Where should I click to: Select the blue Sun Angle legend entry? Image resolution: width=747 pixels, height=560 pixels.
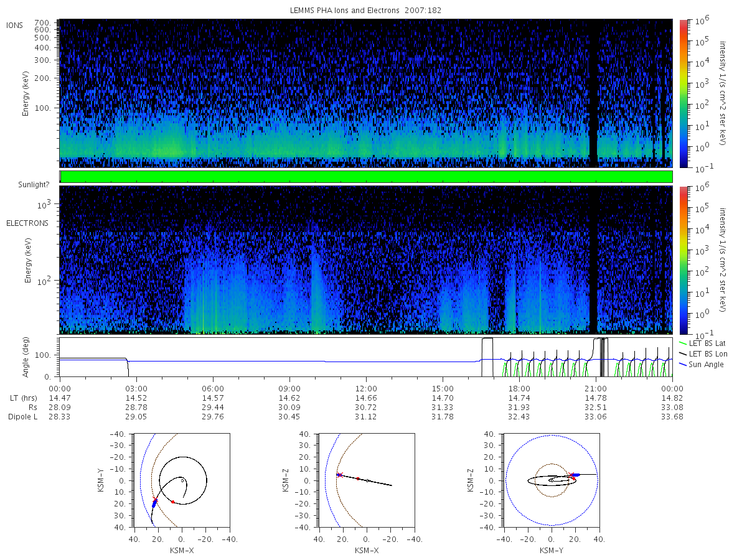pyautogui.click(x=702, y=364)
